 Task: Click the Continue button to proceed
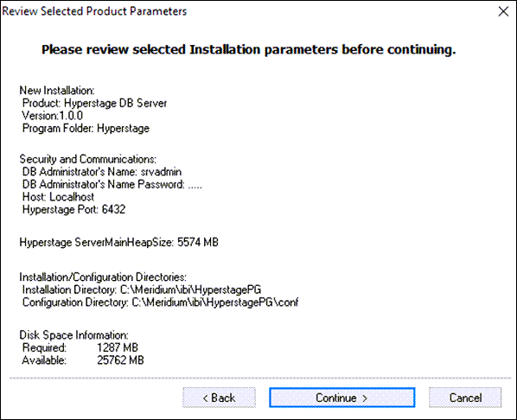coord(341,398)
